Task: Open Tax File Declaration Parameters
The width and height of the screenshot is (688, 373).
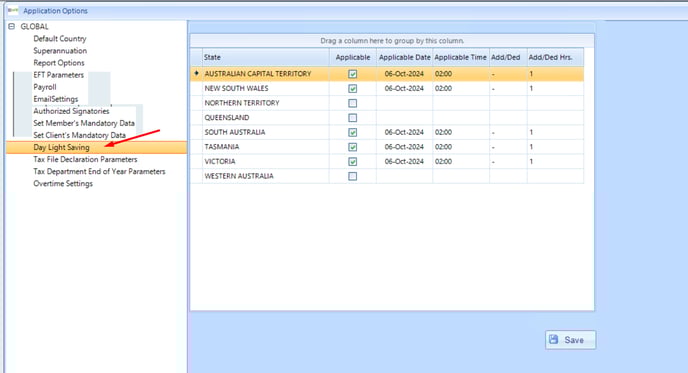Action: pyautogui.click(x=85, y=159)
